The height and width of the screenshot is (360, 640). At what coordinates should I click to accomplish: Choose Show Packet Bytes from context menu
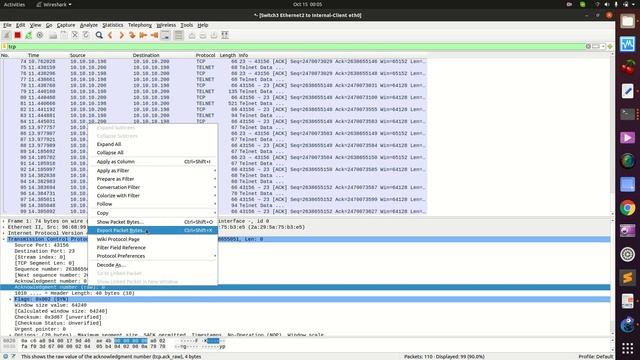[153, 222]
